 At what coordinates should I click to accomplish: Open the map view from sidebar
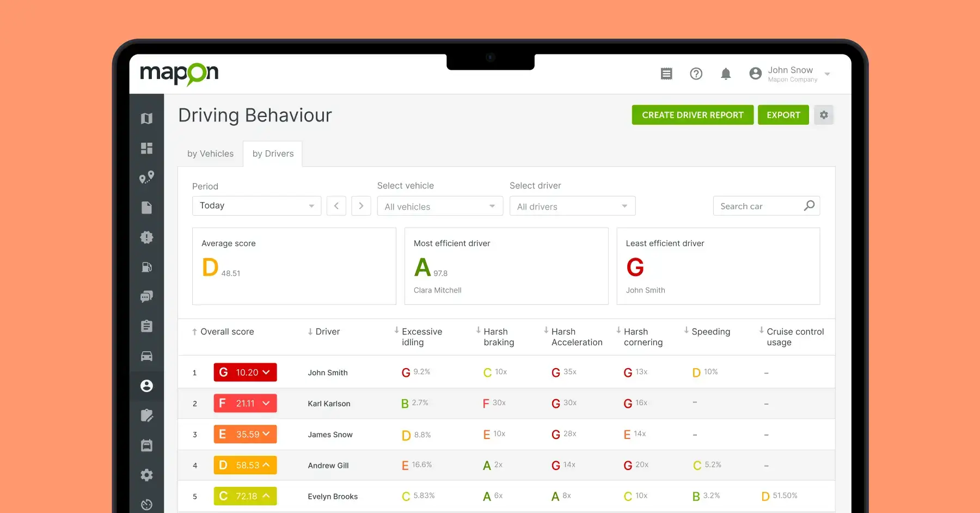point(146,119)
